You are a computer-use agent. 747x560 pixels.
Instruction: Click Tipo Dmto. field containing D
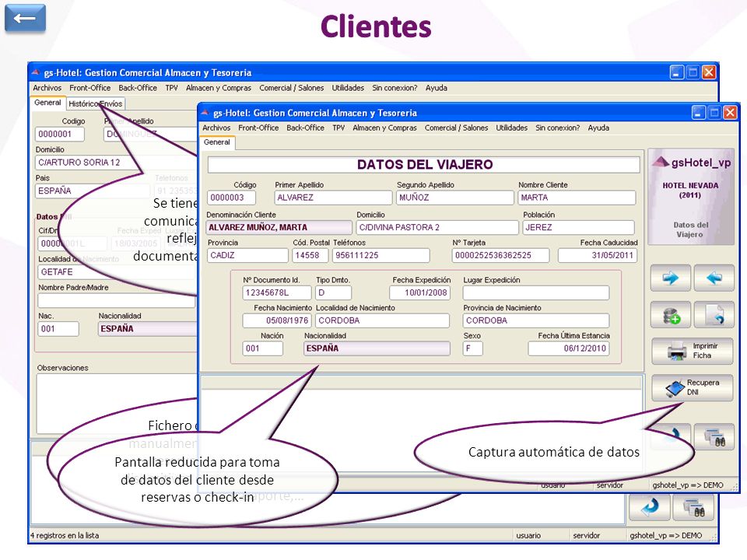[334, 292]
